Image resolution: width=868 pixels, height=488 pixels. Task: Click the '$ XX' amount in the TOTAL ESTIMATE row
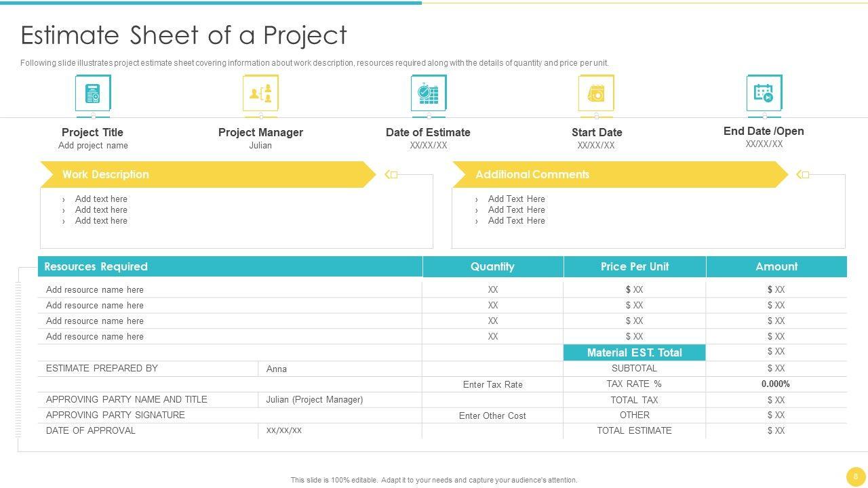pyautogui.click(x=776, y=430)
